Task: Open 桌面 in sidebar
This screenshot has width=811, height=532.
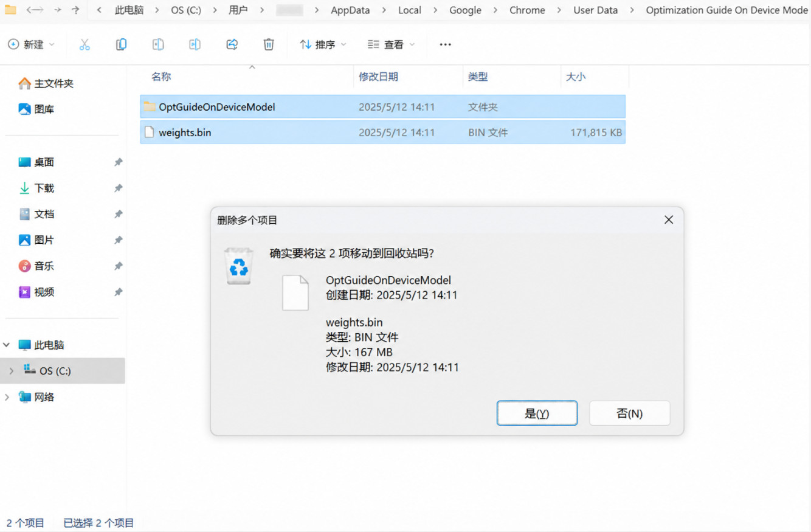Action: pyautogui.click(x=36, y=162)
